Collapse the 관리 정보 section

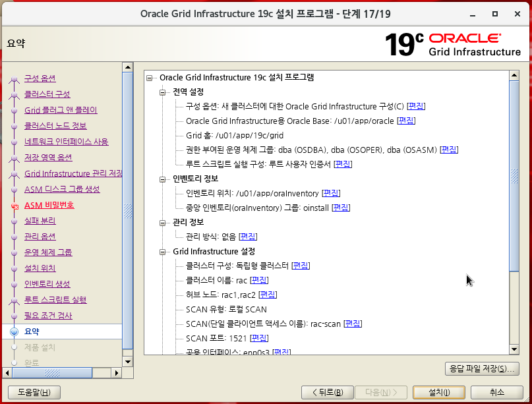(x=163, y=223)
